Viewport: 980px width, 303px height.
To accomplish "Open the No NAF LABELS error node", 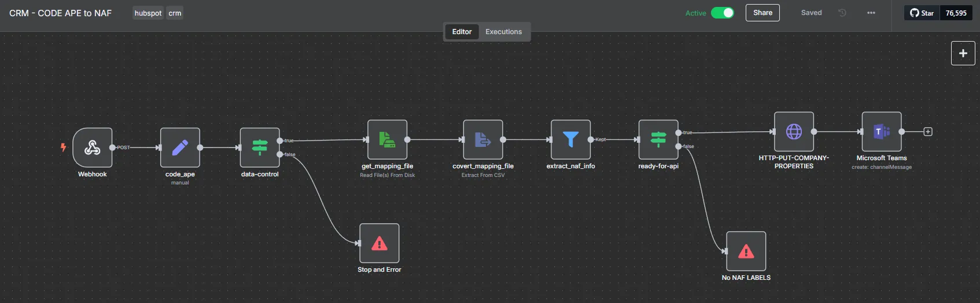I will coord(746,251).
